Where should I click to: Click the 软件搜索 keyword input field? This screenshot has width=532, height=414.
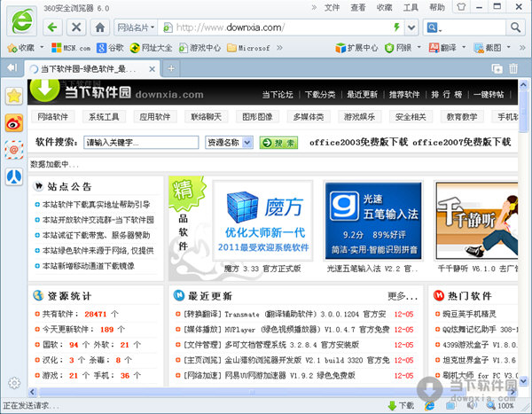[141, 143]
